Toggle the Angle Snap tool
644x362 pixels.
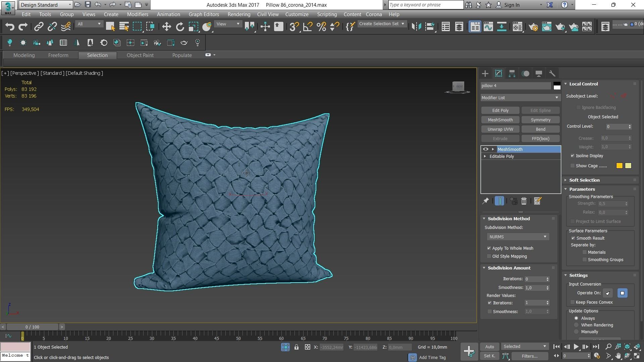(x=307, y=27)
